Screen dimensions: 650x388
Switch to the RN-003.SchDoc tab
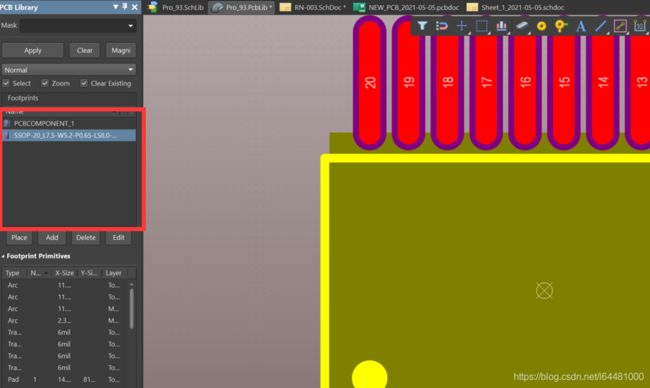[313, 7]
